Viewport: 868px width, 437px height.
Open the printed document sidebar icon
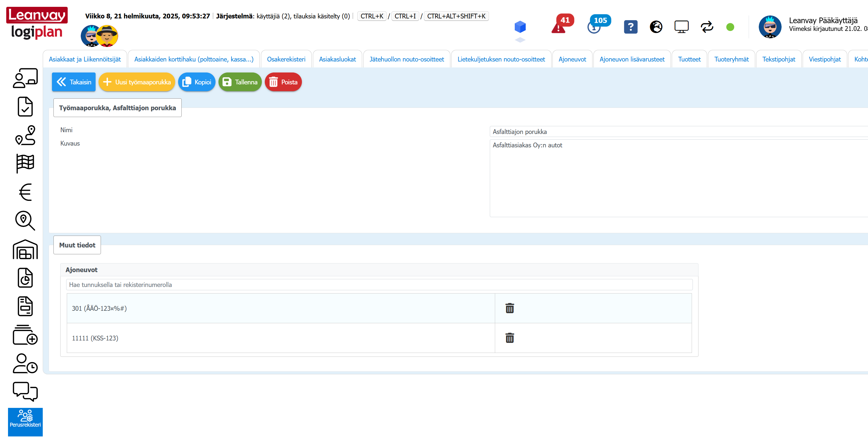[25, 307]
